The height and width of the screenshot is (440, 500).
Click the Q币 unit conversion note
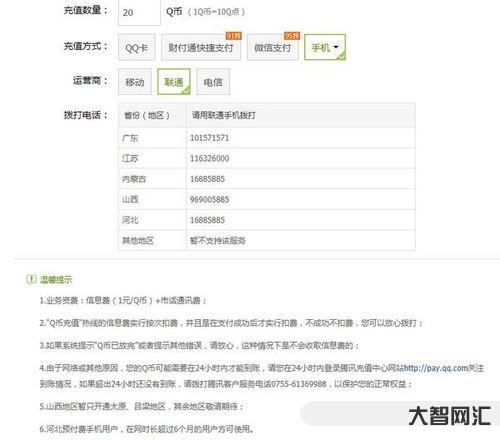point(216,12)
